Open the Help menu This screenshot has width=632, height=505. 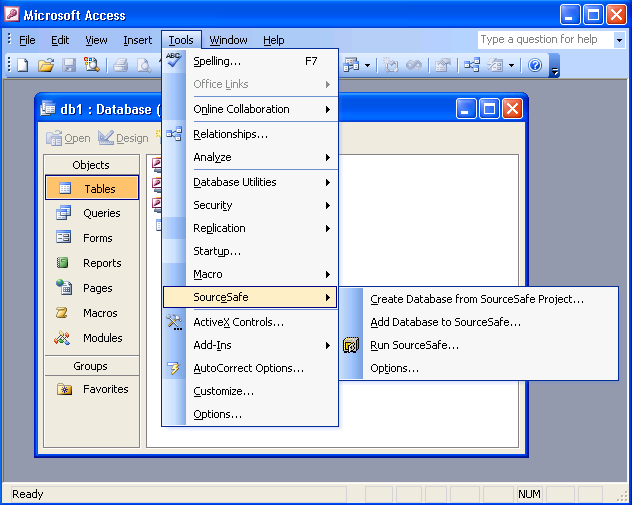(x=274, y=40)
